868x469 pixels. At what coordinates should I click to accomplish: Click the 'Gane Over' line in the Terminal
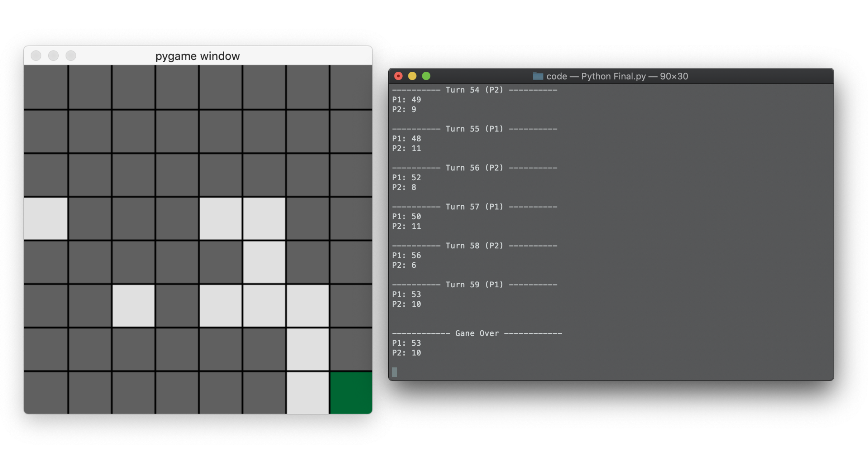[477, 333]
